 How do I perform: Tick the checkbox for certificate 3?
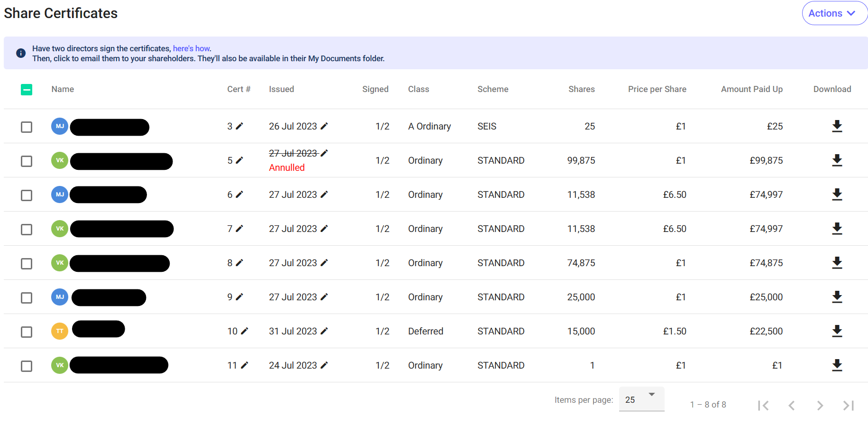(x=27, y=127)
